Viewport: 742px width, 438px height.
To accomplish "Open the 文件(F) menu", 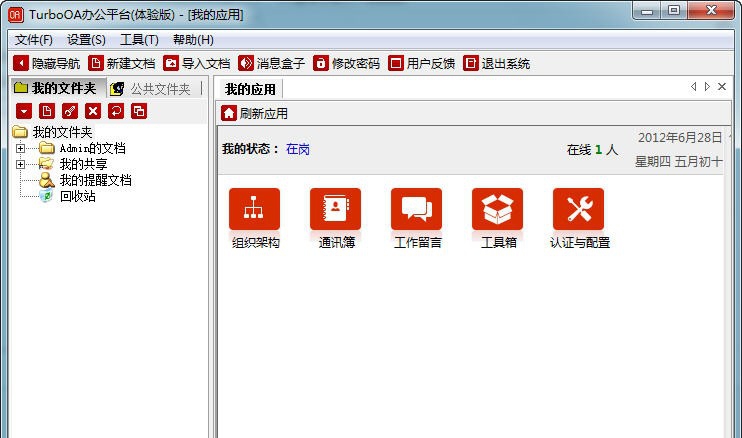I will (x=34, y=40).
